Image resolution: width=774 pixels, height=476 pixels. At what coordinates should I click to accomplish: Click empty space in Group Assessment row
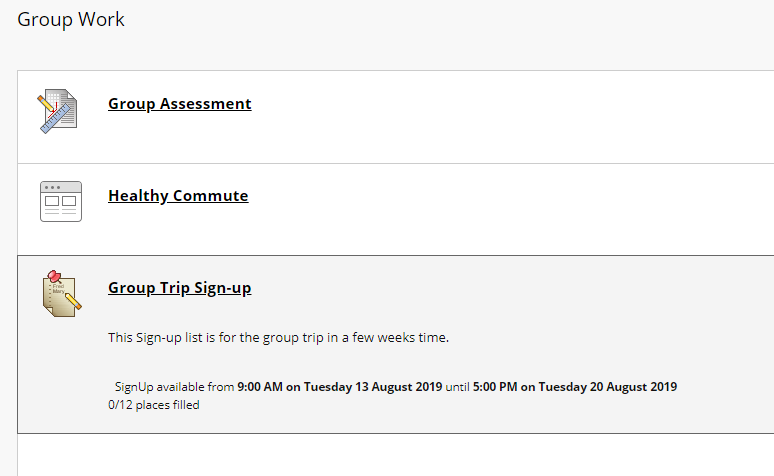click(x=494, y=133)
